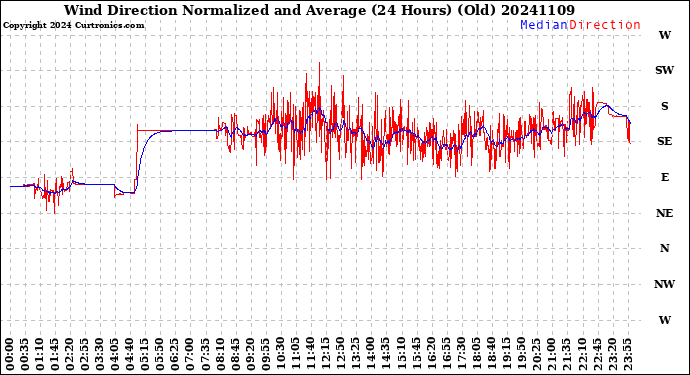Click the '02:20' time label

click(x=70, y=354)
